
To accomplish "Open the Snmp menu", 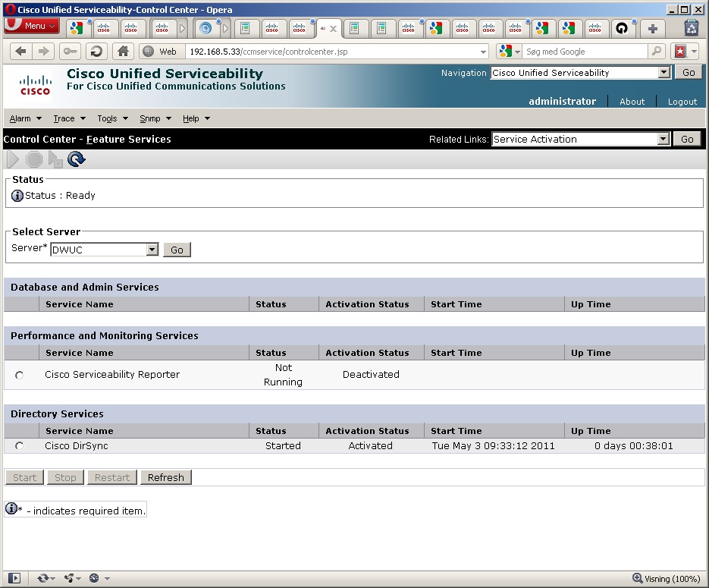I will tap(155, 118).
